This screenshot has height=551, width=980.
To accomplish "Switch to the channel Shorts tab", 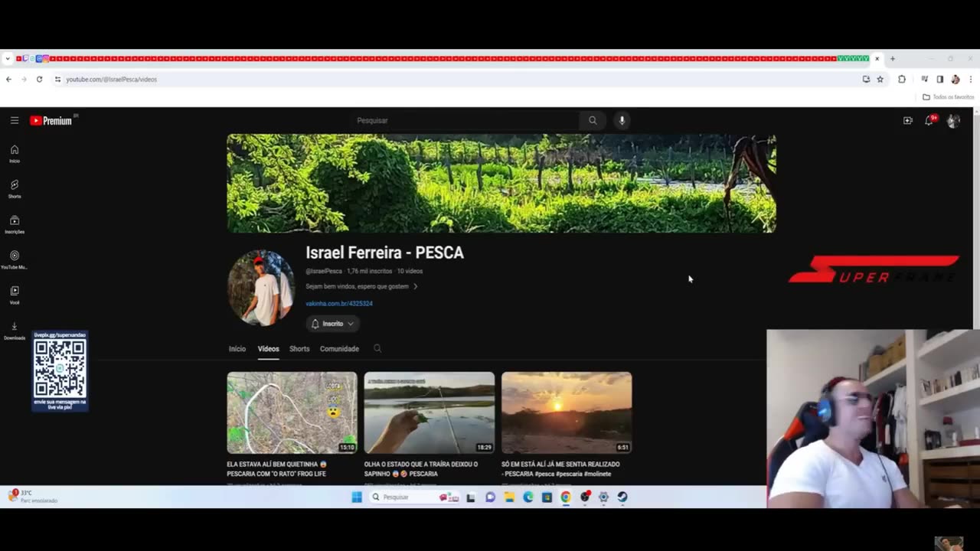I will pos(299,349).
